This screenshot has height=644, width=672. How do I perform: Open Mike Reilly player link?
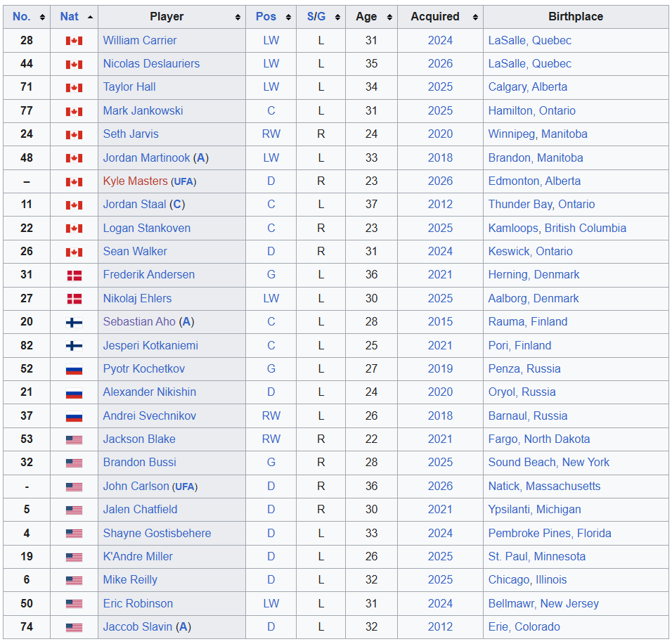(130, 580)
